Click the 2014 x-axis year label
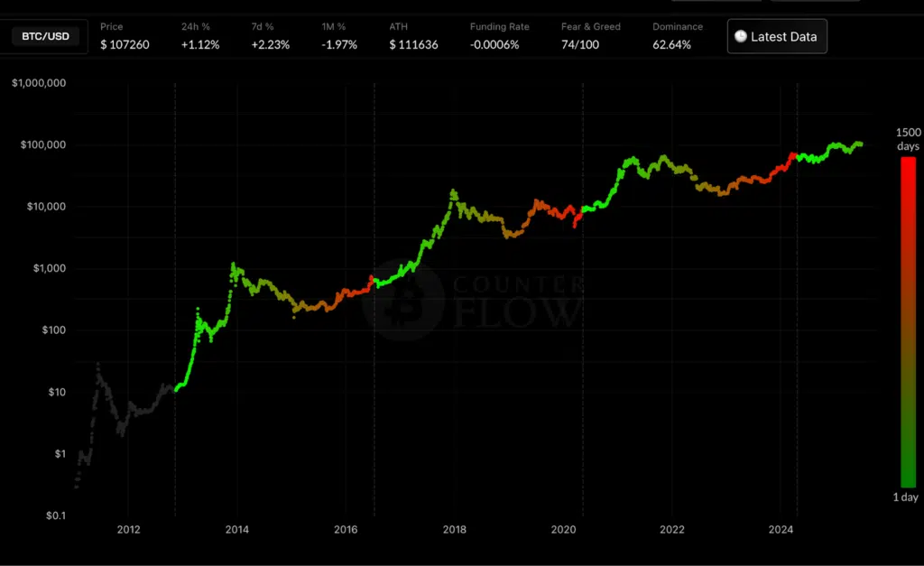The image size is (924, 566). pyautogui.click(x=237, y=529)
